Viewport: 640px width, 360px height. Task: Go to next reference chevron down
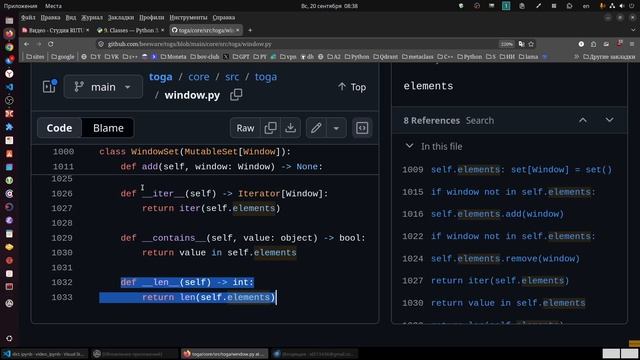coord(609,120)
